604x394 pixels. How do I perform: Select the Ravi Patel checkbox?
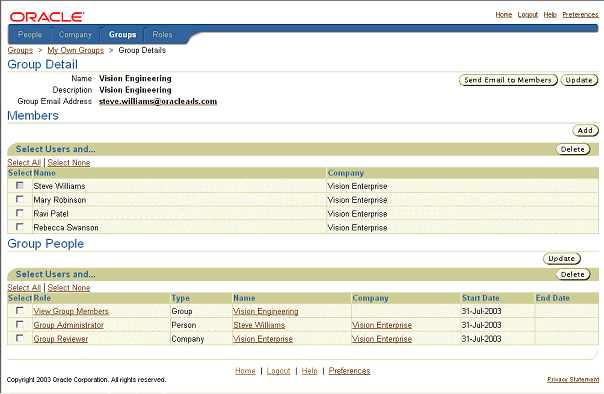(x=20, y=213)
